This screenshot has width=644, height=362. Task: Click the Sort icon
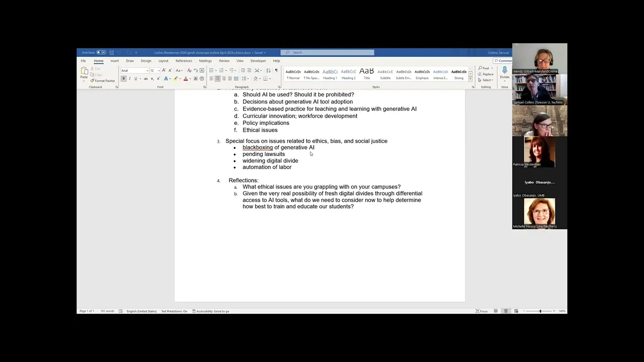click(x=268, y=70)
